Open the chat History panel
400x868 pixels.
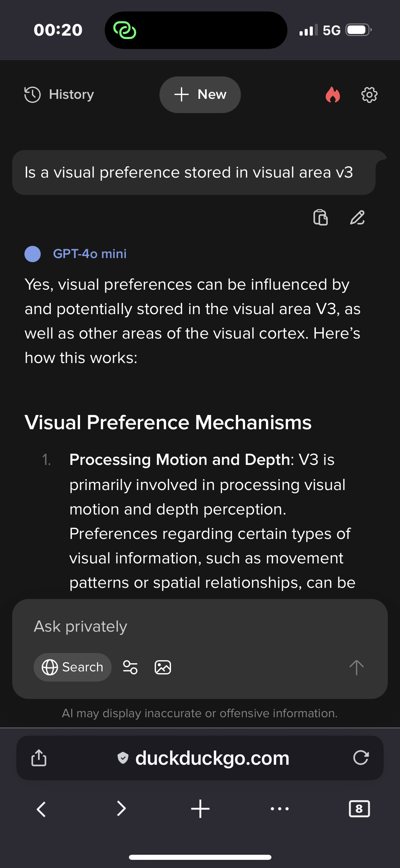point(59,94)
